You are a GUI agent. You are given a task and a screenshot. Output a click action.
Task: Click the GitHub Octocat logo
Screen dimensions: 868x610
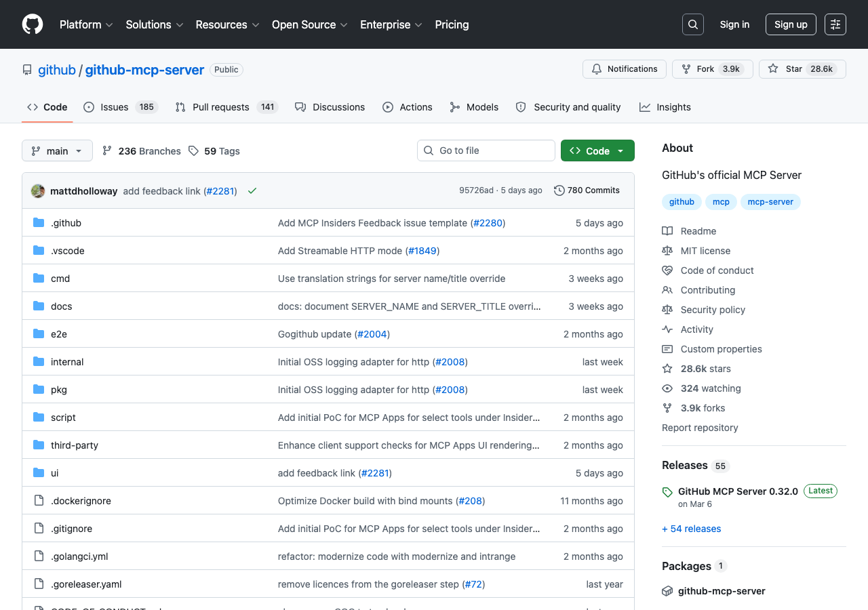(33, 24)
